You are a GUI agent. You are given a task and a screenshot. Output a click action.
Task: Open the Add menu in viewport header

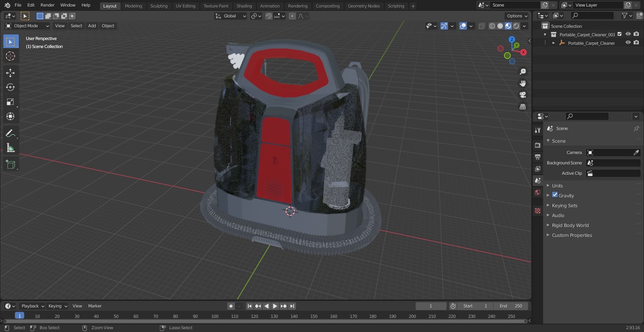coord(92,26)
